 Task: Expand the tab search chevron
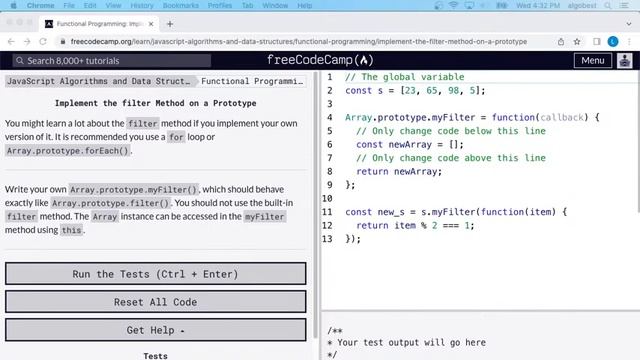pos(629,24)
